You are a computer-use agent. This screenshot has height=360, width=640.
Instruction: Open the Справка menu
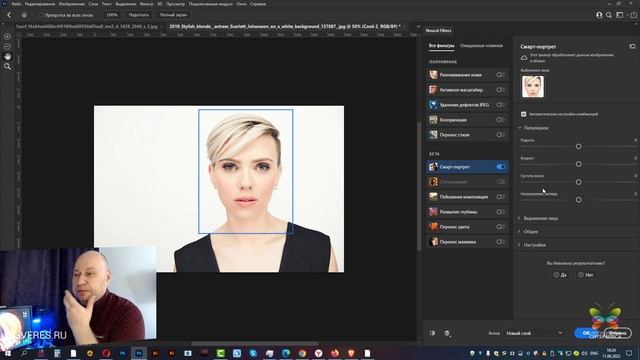tap(258, 4)
